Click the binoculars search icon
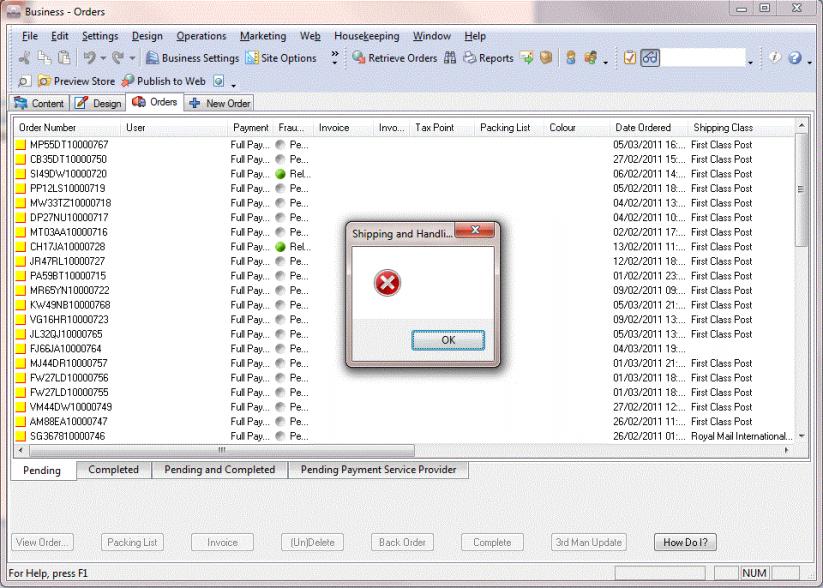The image size is (823, 588). (x=449, y=58)
